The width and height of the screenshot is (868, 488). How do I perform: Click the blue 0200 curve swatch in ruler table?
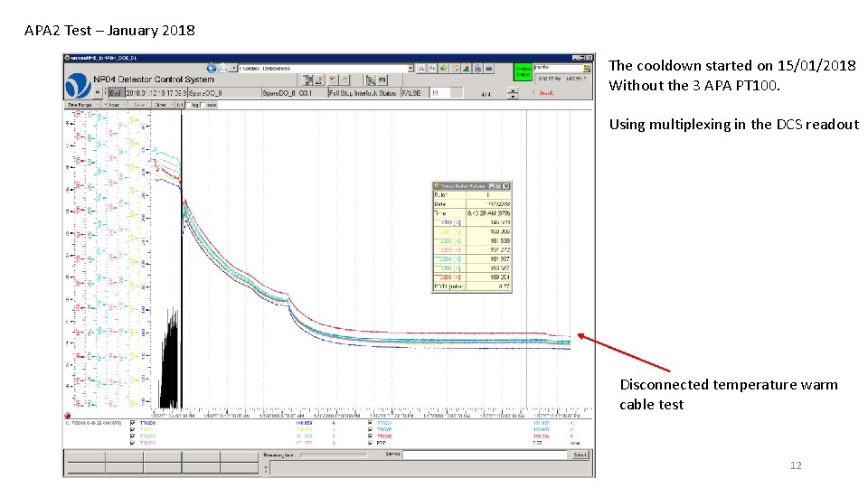pyautogui.click(x=448, y=222)
